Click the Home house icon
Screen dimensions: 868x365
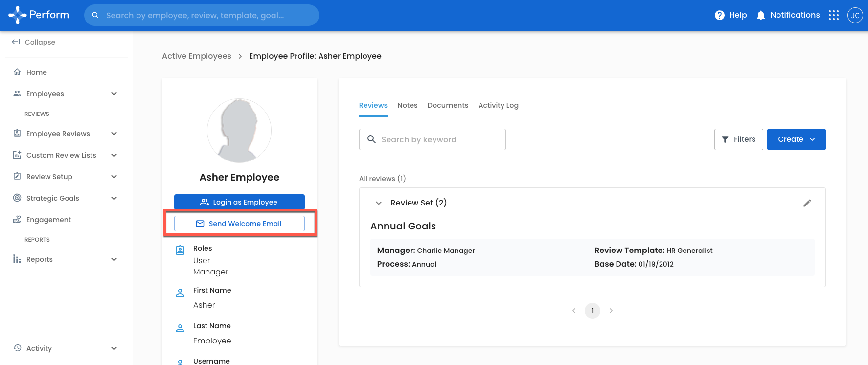(x=17, y=72)
